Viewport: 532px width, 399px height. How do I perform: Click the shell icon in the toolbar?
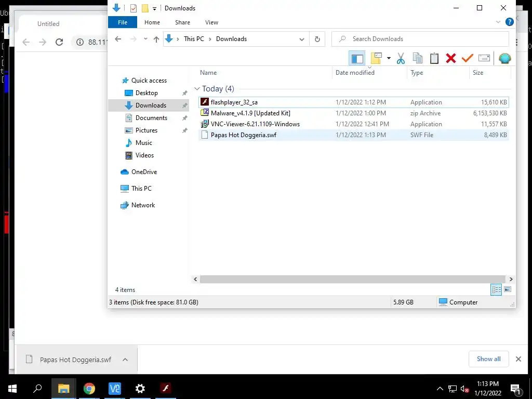pos(505,58)
